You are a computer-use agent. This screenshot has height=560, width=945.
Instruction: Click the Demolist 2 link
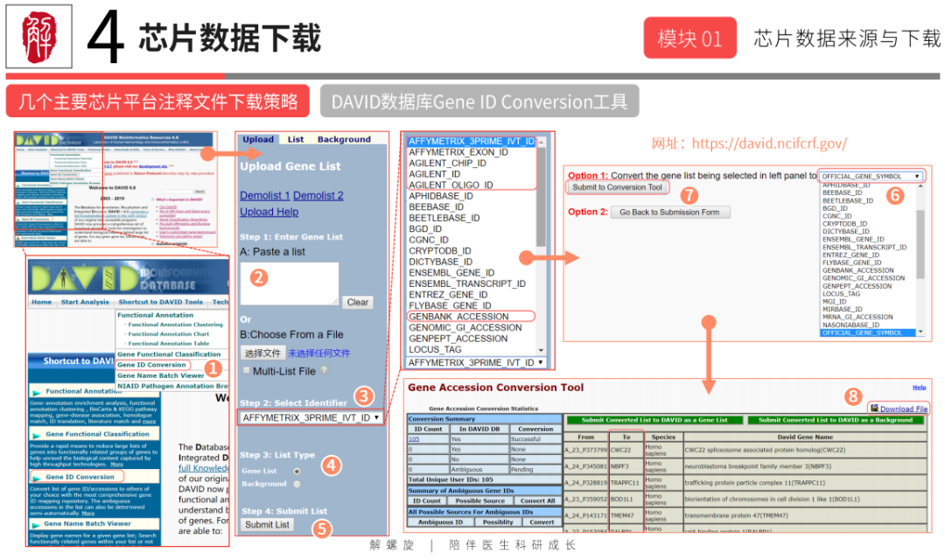[x=318, y=195]
